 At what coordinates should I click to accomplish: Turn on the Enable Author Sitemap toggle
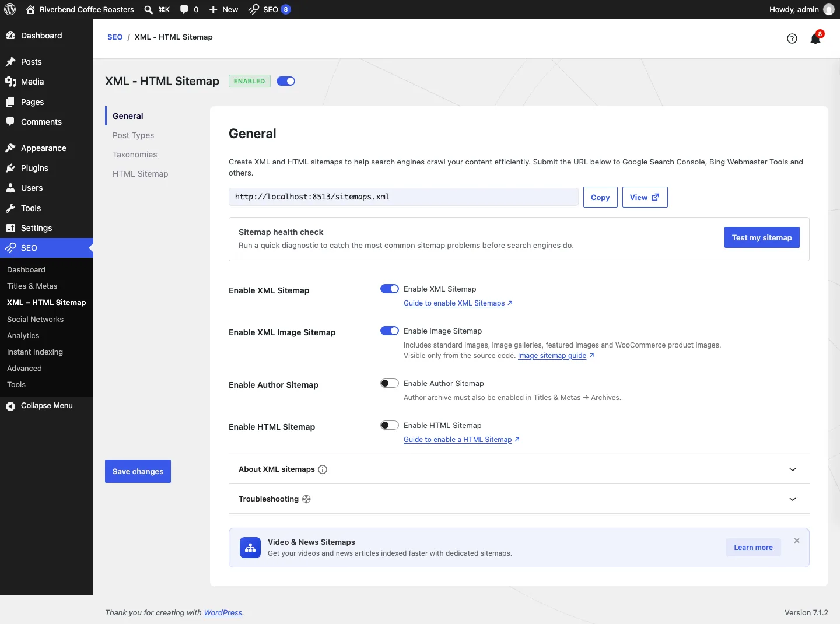click(x=390, y=383)
